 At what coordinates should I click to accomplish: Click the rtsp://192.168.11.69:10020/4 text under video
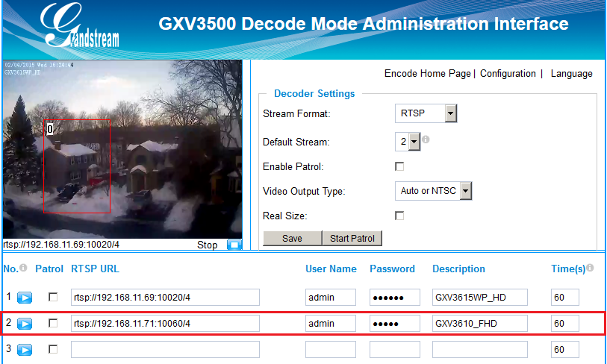(61, 245)
